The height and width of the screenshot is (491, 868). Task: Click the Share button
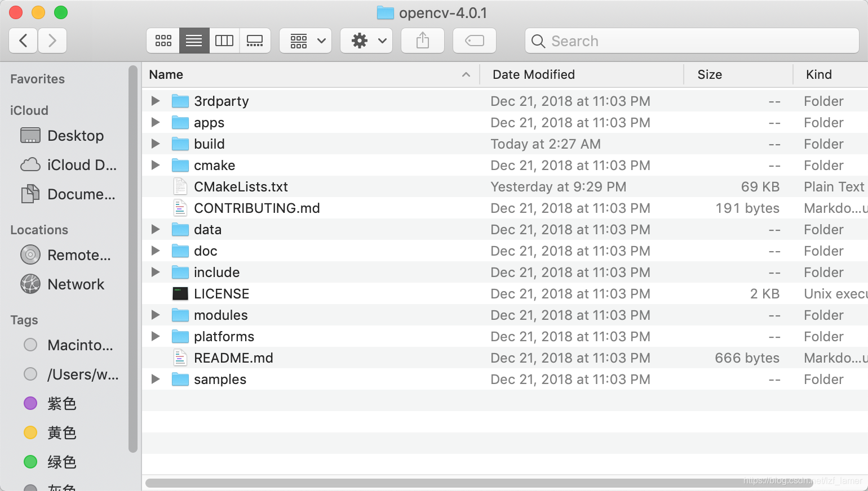[x=423, y=41]
